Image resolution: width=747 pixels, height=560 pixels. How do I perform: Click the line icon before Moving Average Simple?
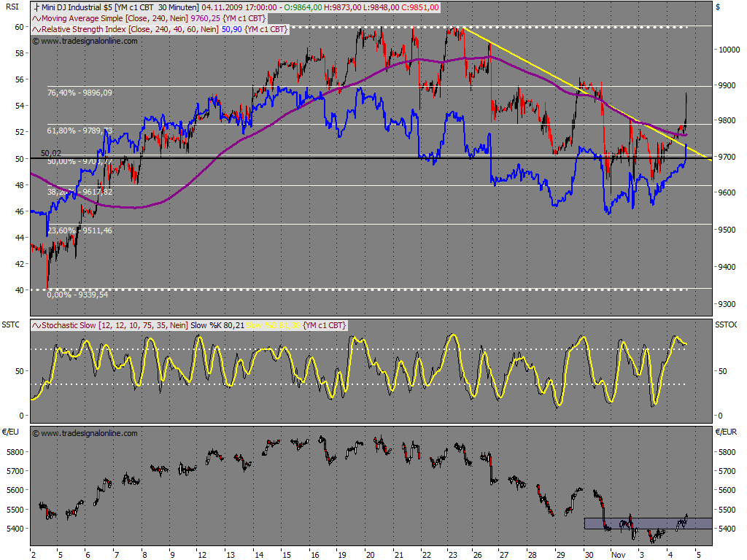[x=36, y=18]
